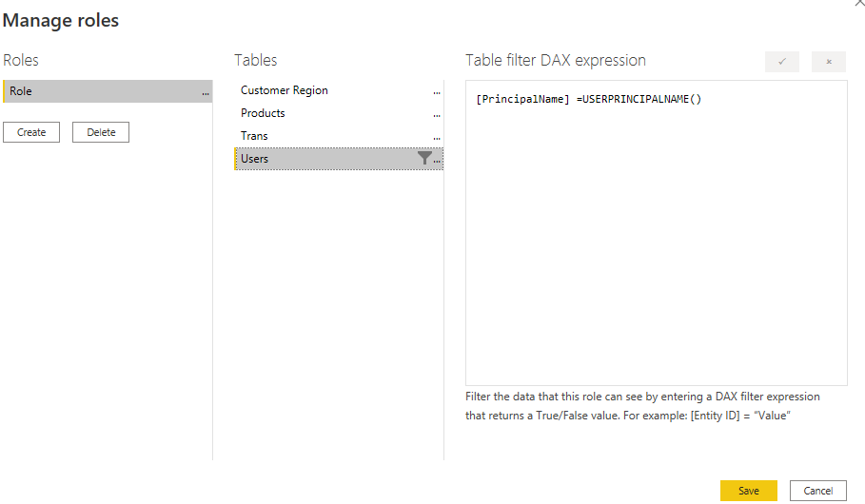Cancel the Manage roles dialog
Image resolution: width=865 pixels, height=504 pixels.
point(818,491)
